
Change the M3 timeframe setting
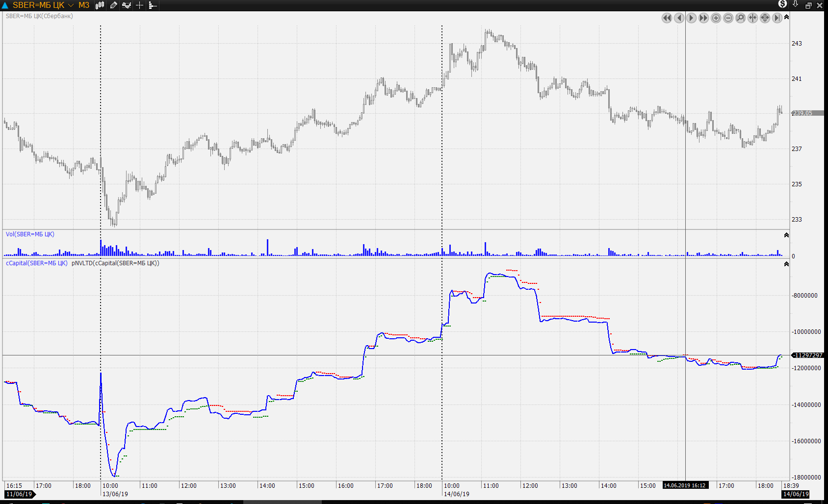pos(84,5)
